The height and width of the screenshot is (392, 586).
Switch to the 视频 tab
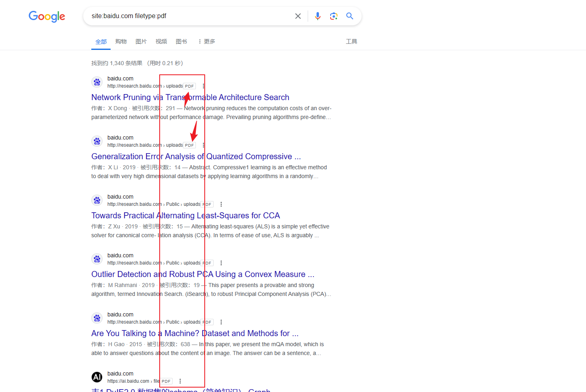tap(161, 41)
